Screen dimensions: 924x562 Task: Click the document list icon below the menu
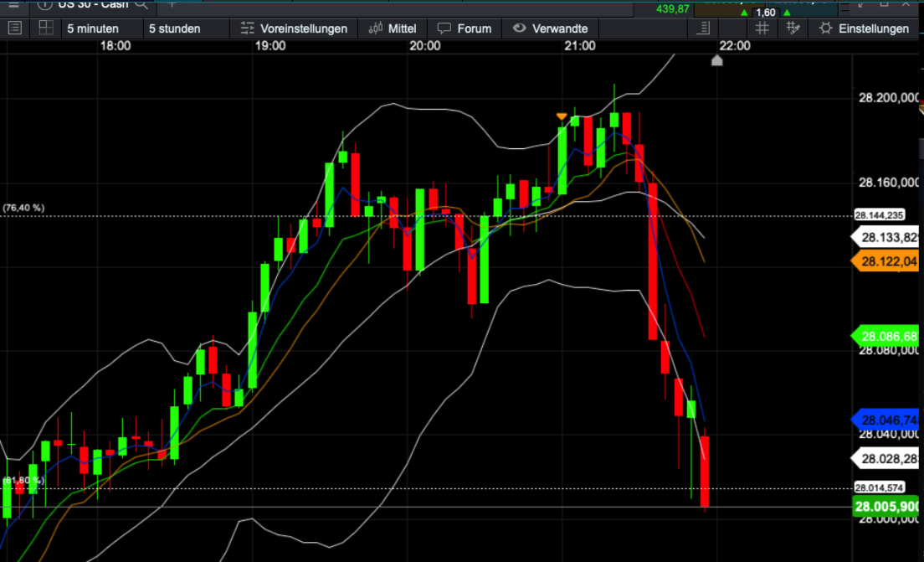point(13,28)
